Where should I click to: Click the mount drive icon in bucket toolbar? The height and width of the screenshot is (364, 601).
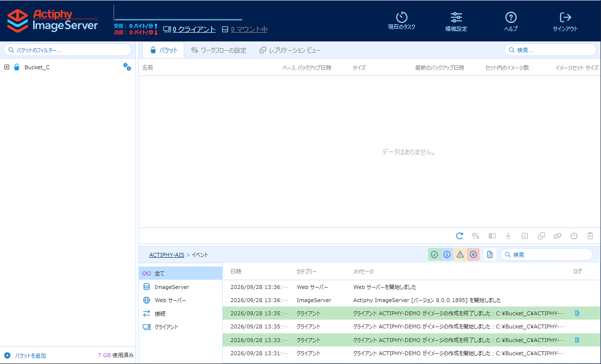492,236
